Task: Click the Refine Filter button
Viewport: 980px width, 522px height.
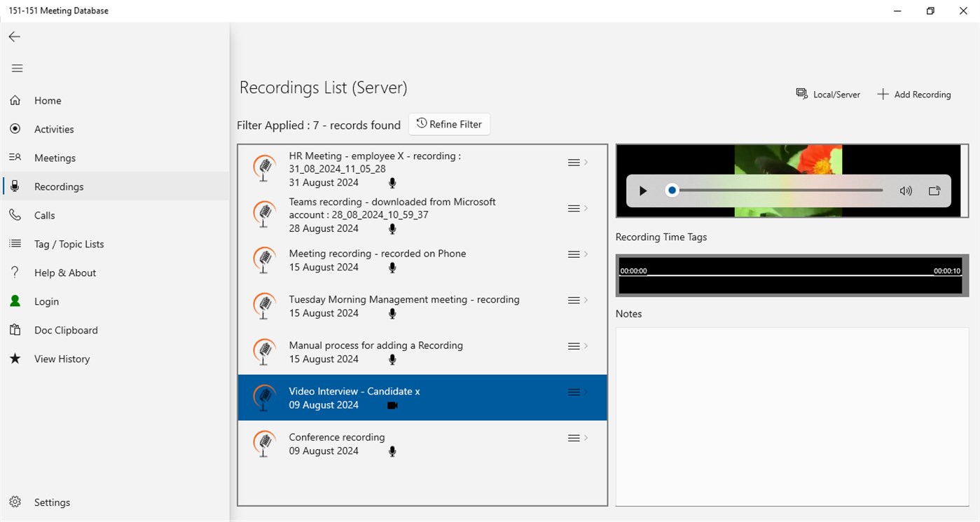Action: [x=449, y=124]
